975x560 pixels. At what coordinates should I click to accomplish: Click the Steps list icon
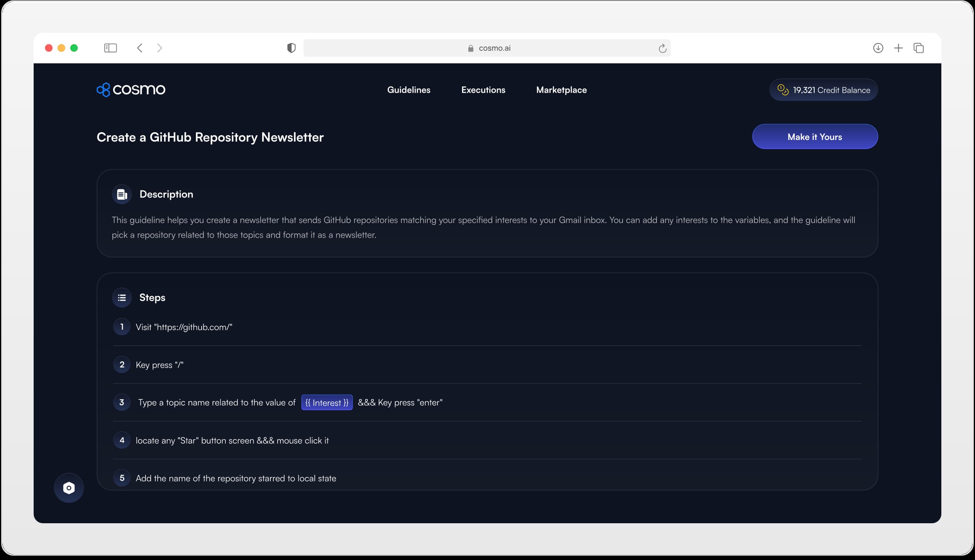point(122,298)
